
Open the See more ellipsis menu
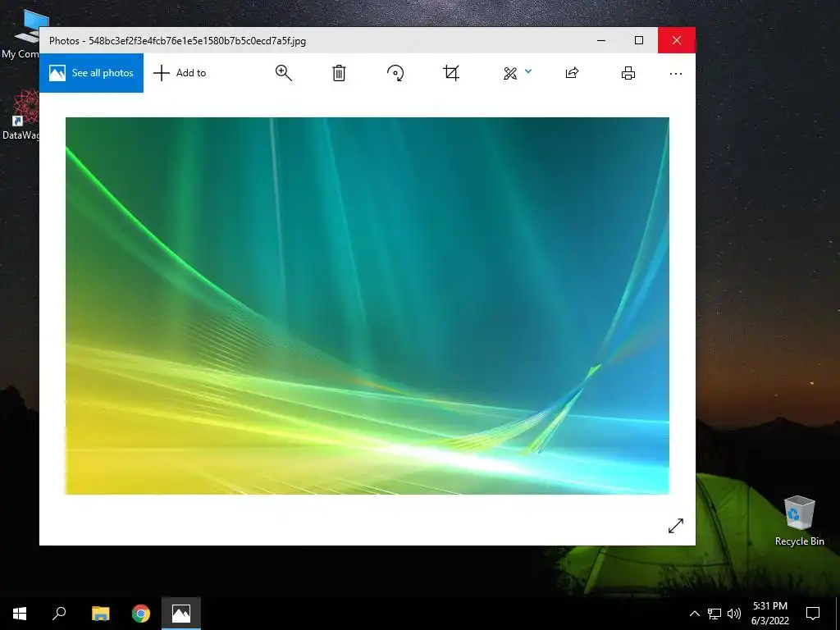click(x=676, y=73)
